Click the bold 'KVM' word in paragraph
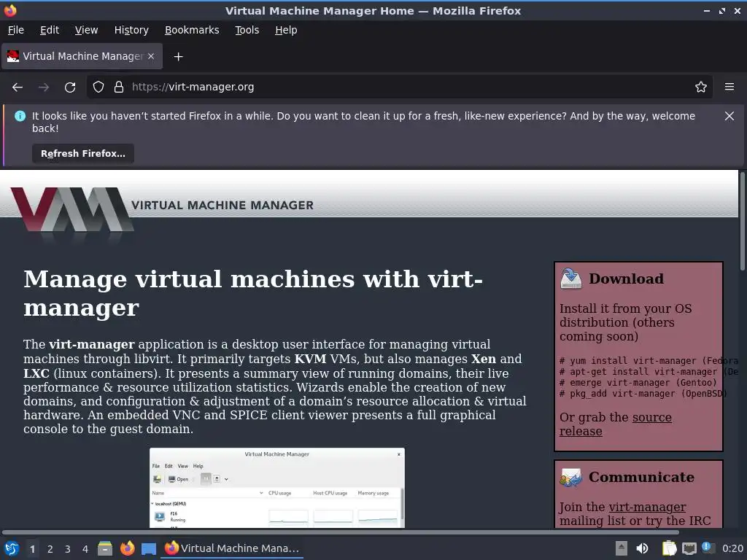Screen dimensions: 747x560 pyautogui.click(x=310, y=359)
